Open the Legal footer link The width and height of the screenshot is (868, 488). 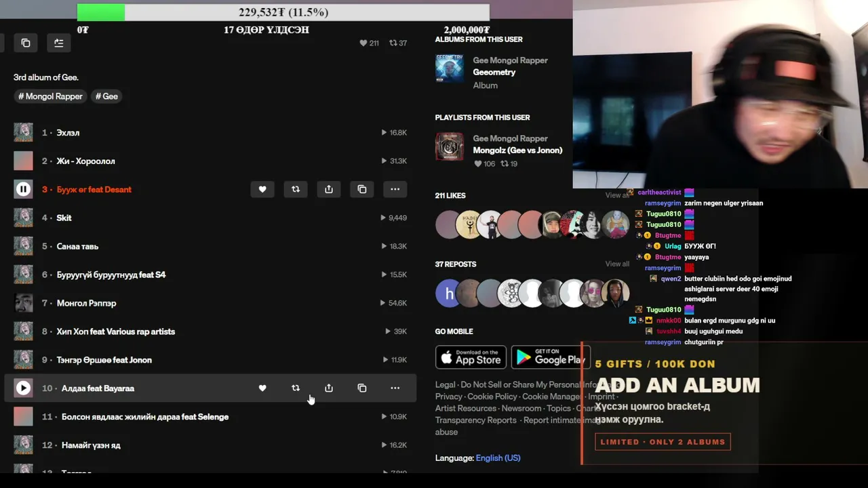coord(446,385)
